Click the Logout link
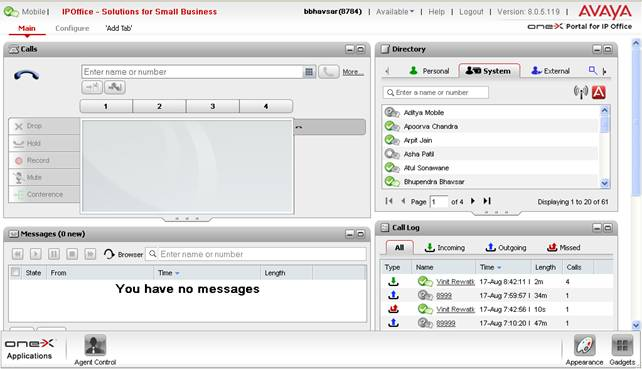Screen dimensions: 642x369 point(471,12)
